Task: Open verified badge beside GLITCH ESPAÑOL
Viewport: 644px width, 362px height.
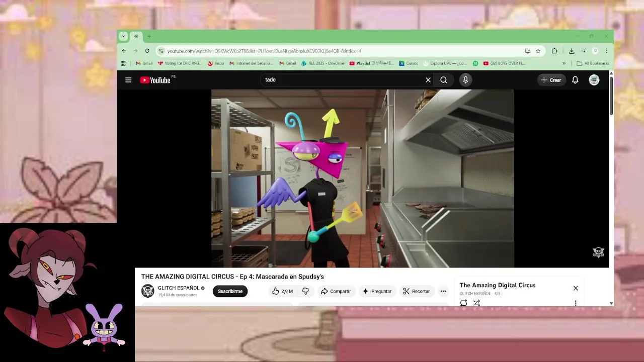Action: click(x=203, y=288)
